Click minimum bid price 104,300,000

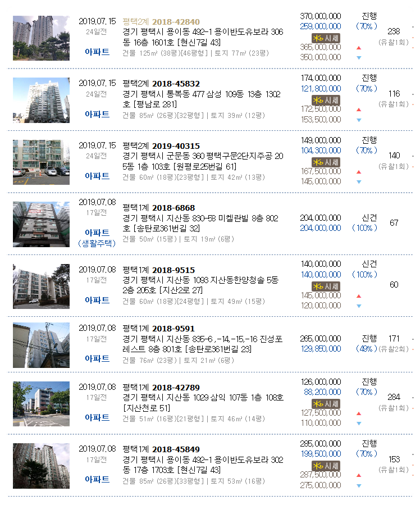pos(321,151)
